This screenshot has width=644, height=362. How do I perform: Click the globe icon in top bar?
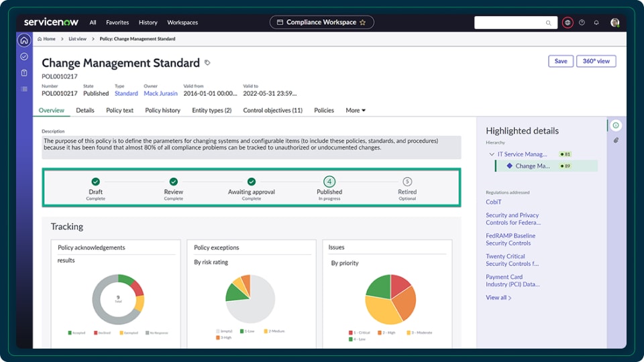568,22
